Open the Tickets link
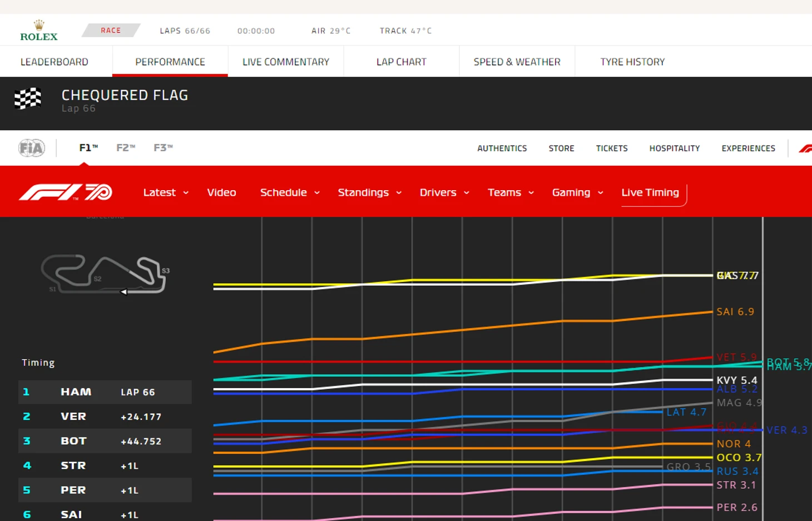 tap(612, 148)
